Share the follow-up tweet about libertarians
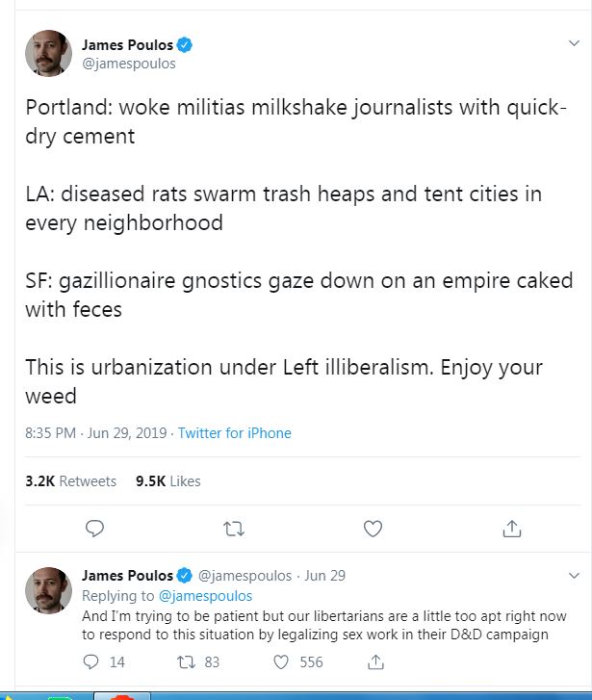The width and height of the screenshot is (592, 700). (376, 661)
